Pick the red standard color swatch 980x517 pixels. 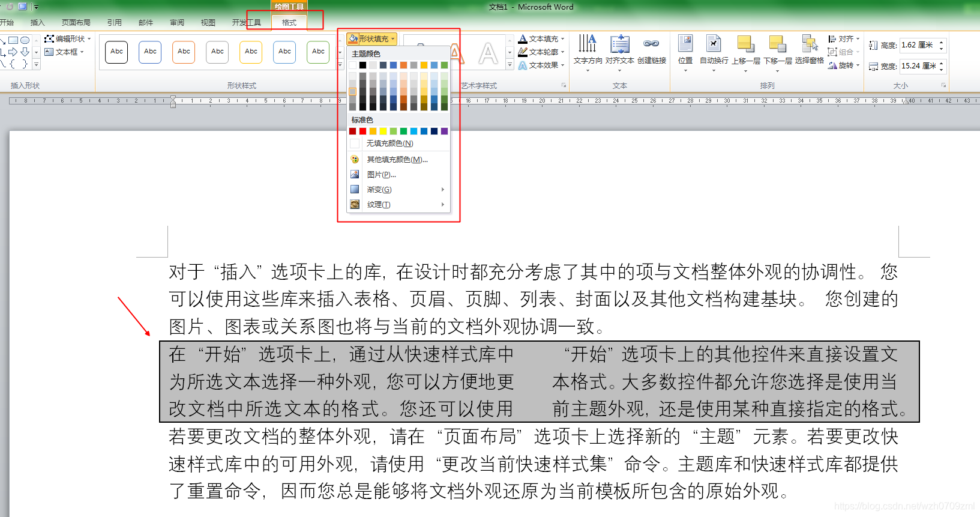pyautogui.click(x=362, y=131)
